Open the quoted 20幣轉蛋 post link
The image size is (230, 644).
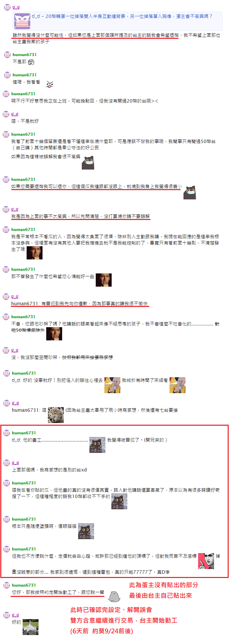click(x=122, y=16)
